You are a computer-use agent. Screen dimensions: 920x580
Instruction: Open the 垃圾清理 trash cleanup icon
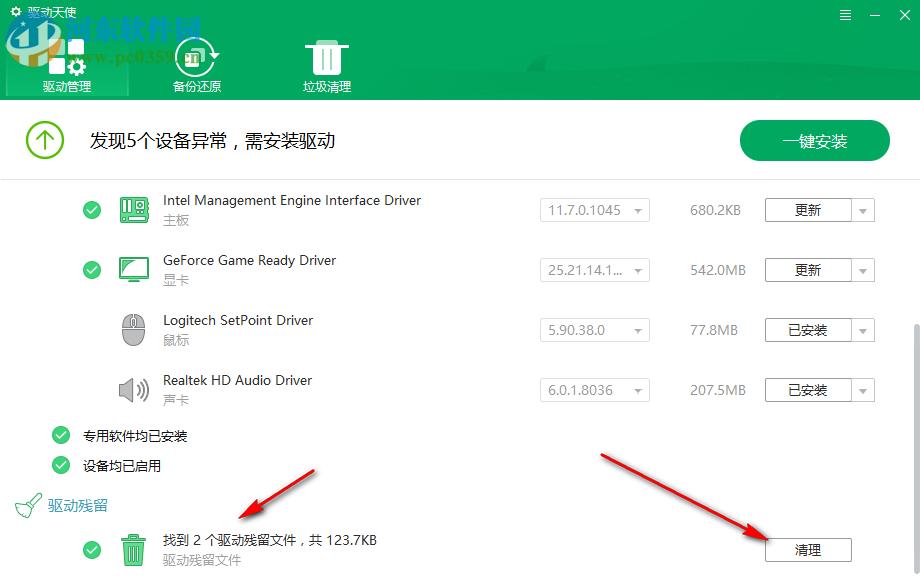pyautogui.click(x=326, y=57)
